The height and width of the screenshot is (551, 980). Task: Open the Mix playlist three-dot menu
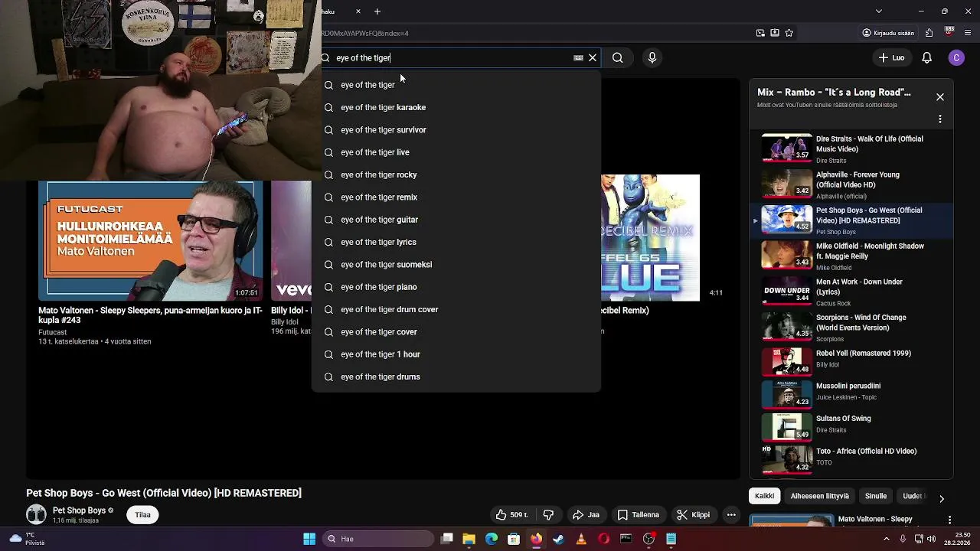click(940, 119)
